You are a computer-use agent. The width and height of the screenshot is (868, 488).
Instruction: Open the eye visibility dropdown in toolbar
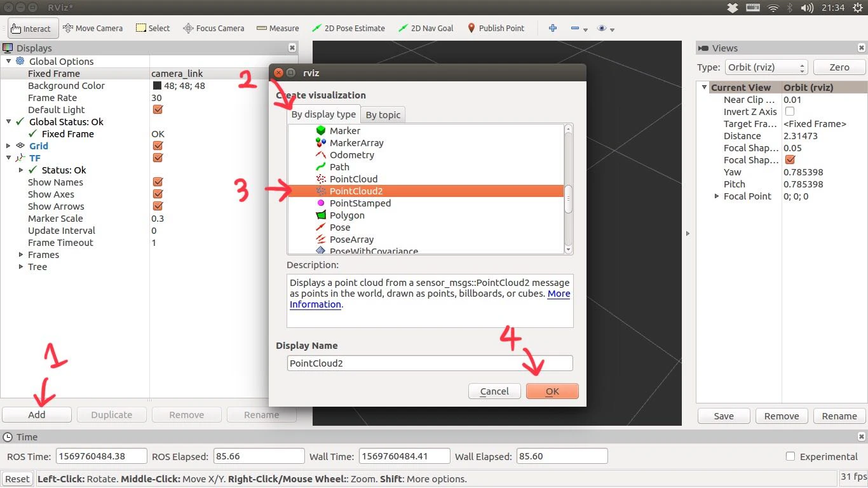pyautogui.click(x=606, y=29)
